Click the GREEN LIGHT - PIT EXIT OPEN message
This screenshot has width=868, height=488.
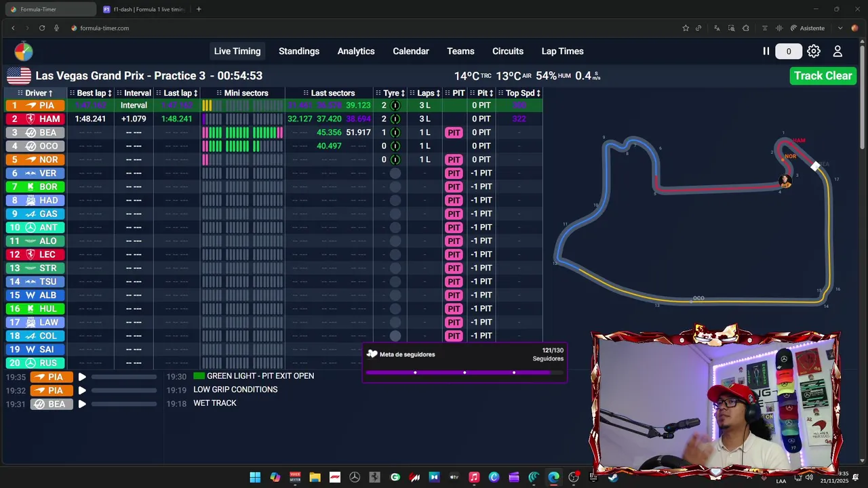coord(260,376)
